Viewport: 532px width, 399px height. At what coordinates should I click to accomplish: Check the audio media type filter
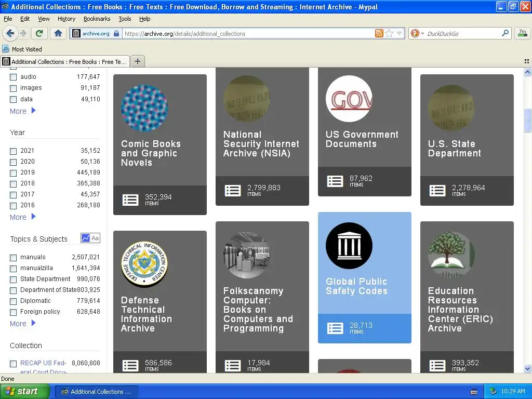tap(13, 77)
